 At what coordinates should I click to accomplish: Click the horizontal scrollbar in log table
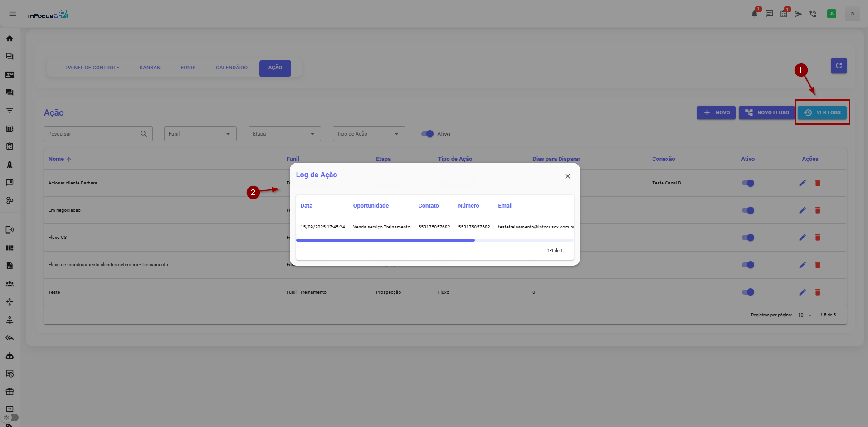point(385,240)
